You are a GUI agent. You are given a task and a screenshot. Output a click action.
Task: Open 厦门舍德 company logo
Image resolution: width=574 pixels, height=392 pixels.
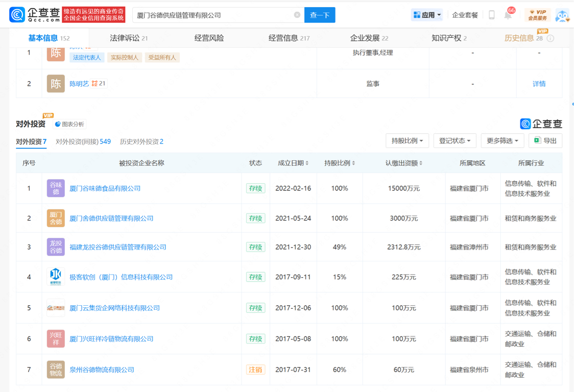coord(56,218)
